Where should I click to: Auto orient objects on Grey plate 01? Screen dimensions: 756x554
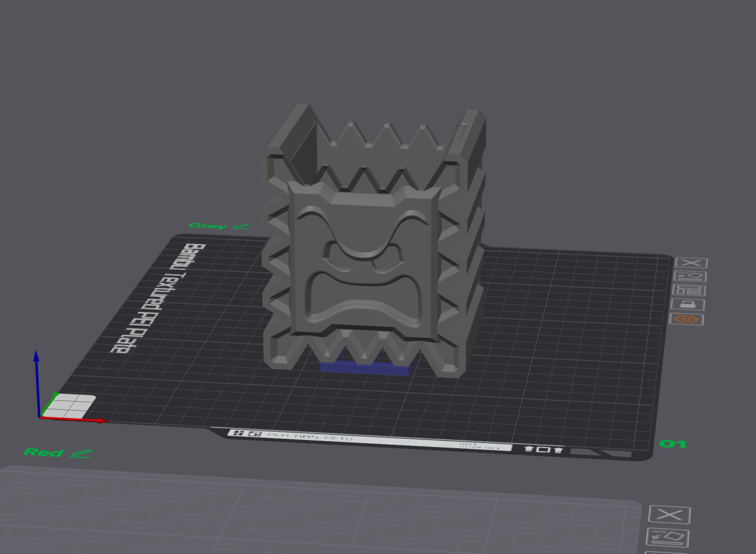pos(690,276)
